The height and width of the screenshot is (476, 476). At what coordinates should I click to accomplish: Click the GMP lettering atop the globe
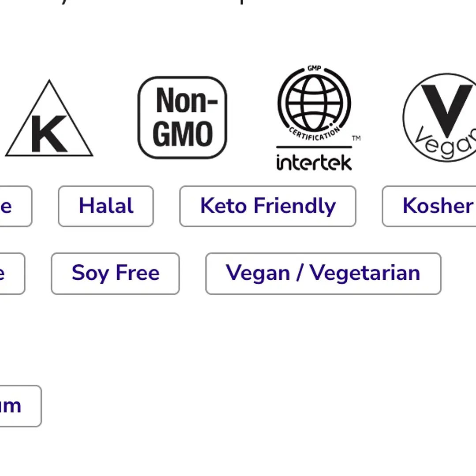point(314,68)
